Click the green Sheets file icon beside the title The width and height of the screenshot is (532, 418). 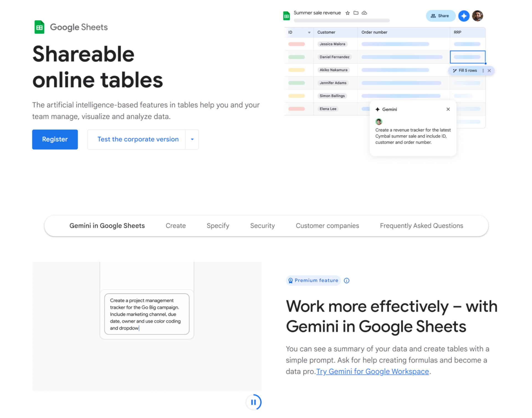click(x=287, y=16)
